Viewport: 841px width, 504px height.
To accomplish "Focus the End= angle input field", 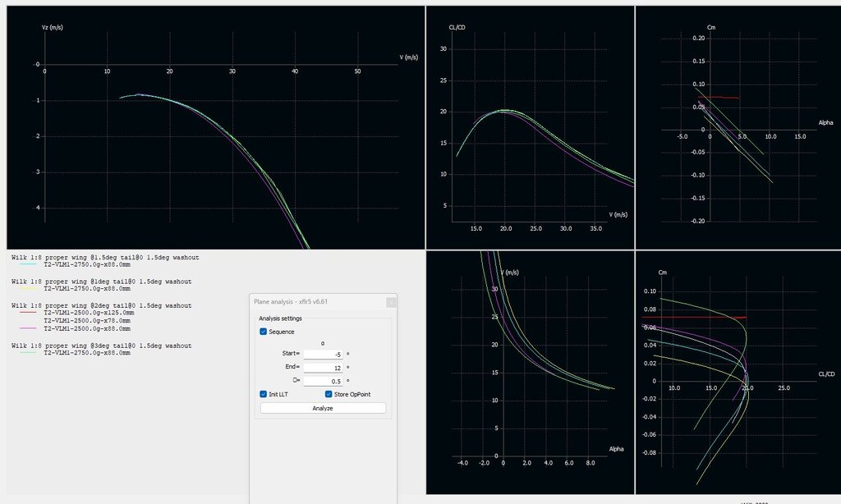I will pos(323,367).
